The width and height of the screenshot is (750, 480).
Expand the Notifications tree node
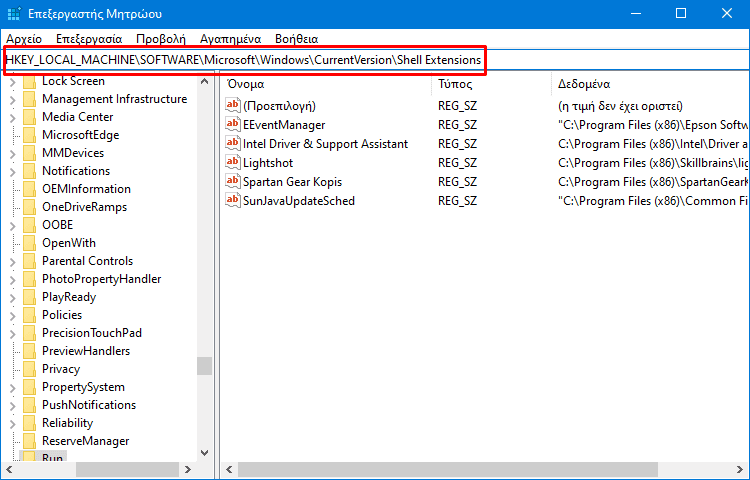[x=13, y=171]
